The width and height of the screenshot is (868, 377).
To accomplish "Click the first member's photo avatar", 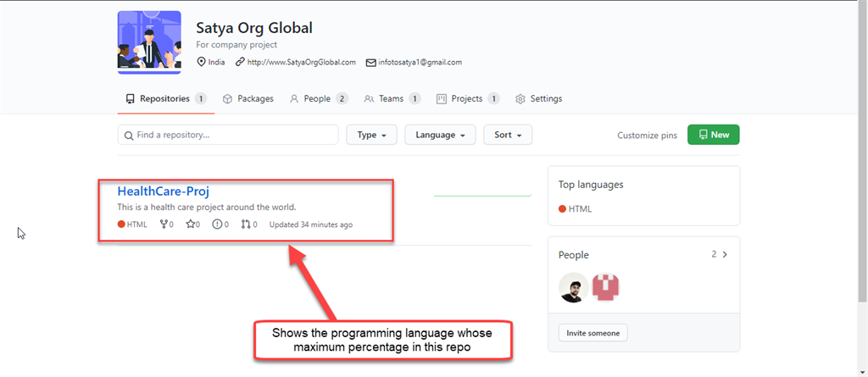I will pos(573,288).
